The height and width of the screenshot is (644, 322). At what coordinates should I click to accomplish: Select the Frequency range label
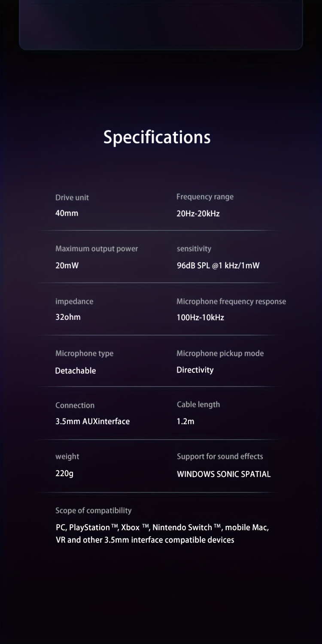pyautogui.click(x=205, y=197)
